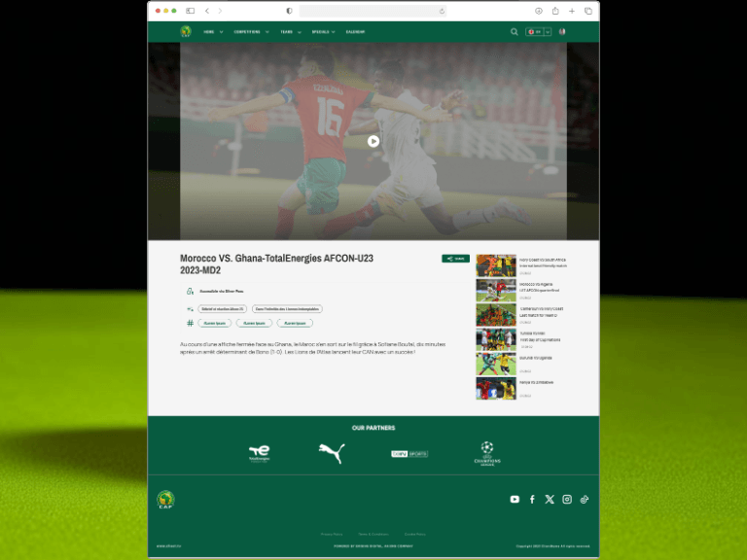The height and width of the screenshot is (560, 747).
Task: Open the Ivory Coast vs South Africa thumbnail
Action: [x=496, y=265]
